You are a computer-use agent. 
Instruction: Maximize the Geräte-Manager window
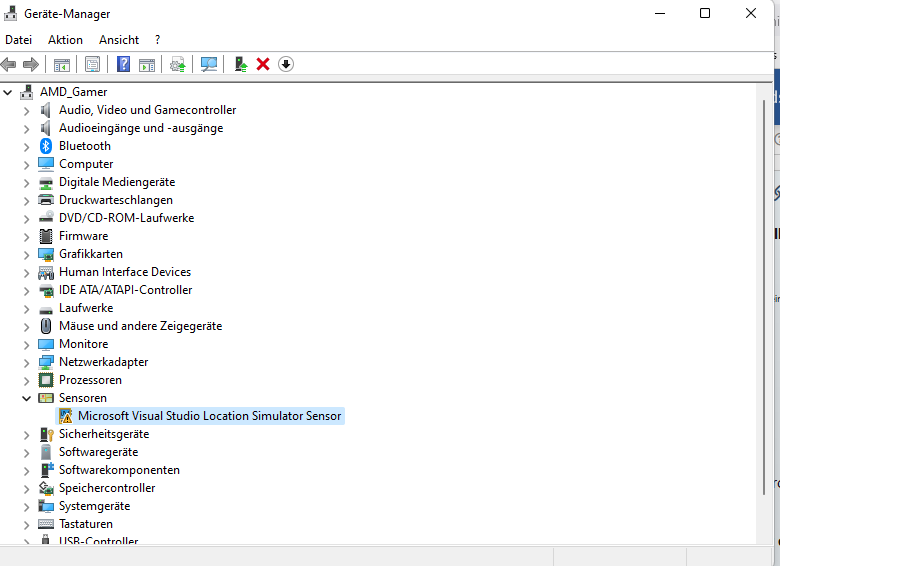coord(705,13)
